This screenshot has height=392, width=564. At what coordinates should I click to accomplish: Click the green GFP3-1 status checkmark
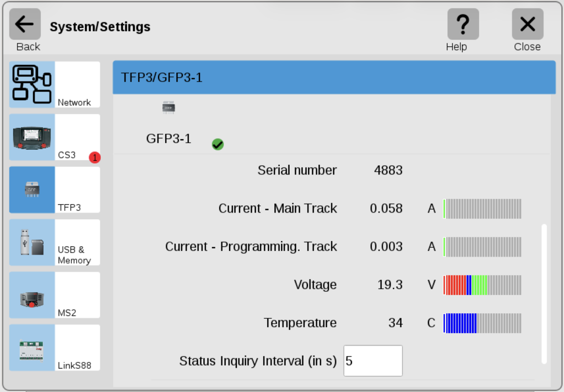(218, 145)
